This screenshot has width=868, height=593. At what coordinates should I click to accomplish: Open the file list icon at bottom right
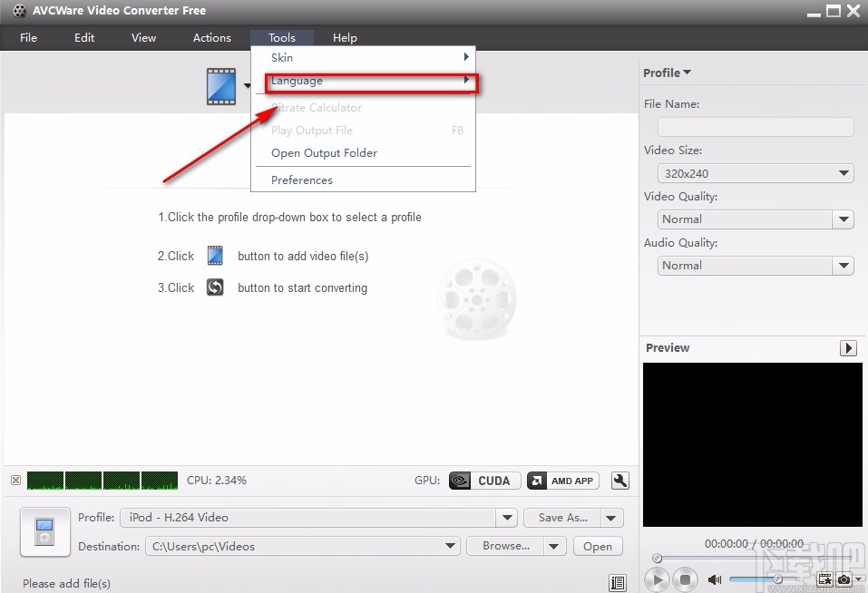point(619,583)
